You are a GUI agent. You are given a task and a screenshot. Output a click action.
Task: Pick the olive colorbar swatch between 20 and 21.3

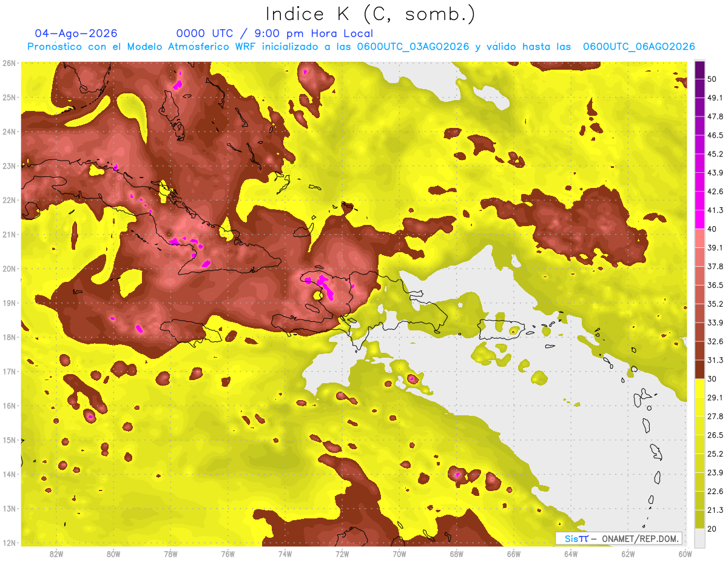point(699,519)
